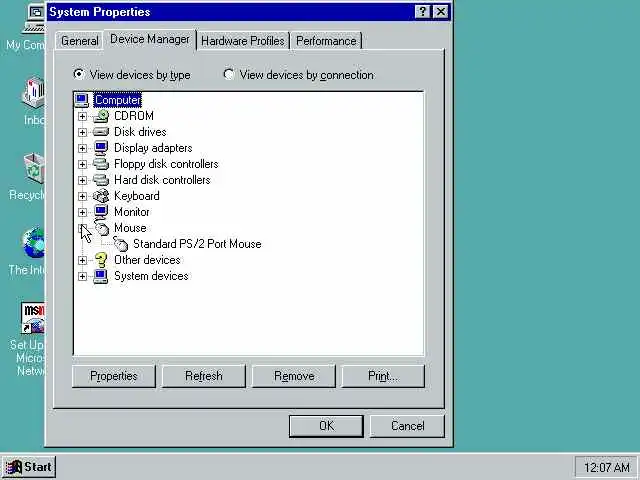The width and height of the screenshot is (640, 480).
Task: Expand the Disk drives tree node
Action: tap(82, 132)
